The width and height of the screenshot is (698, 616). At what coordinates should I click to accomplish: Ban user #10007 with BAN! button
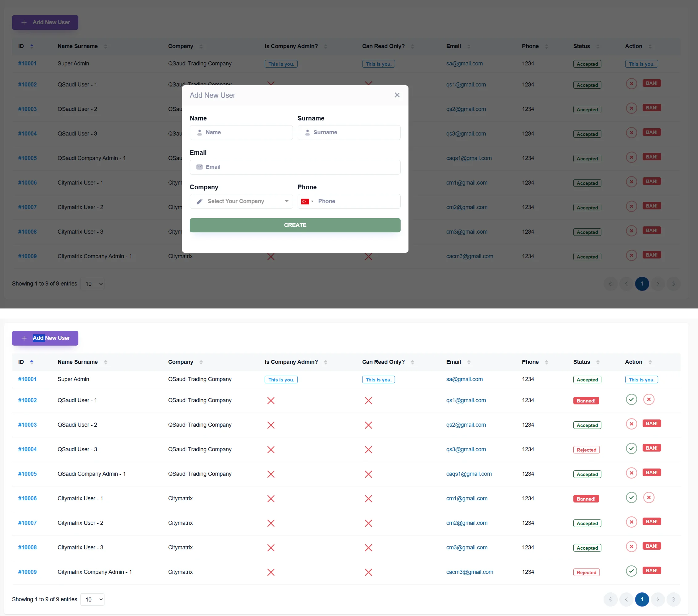tap(651, 522)
